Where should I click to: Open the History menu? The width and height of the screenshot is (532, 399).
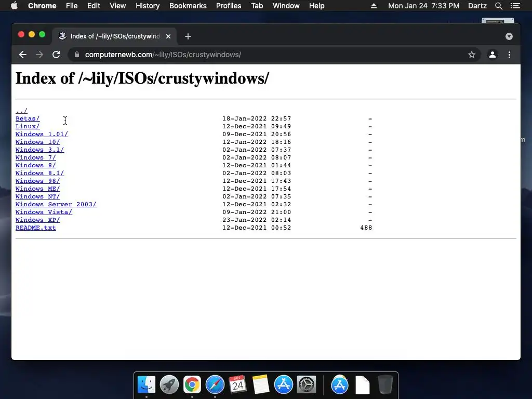pos(148,6)
